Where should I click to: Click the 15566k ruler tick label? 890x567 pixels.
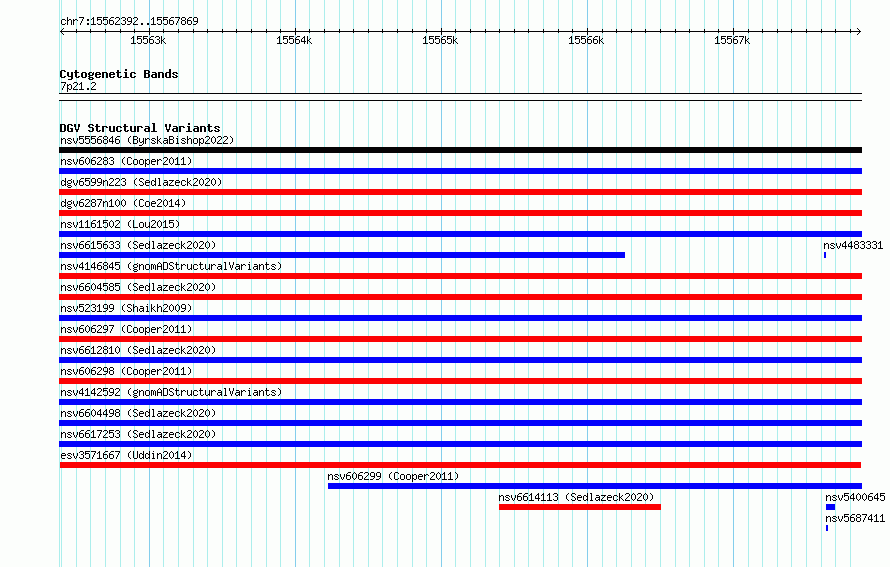586,40
